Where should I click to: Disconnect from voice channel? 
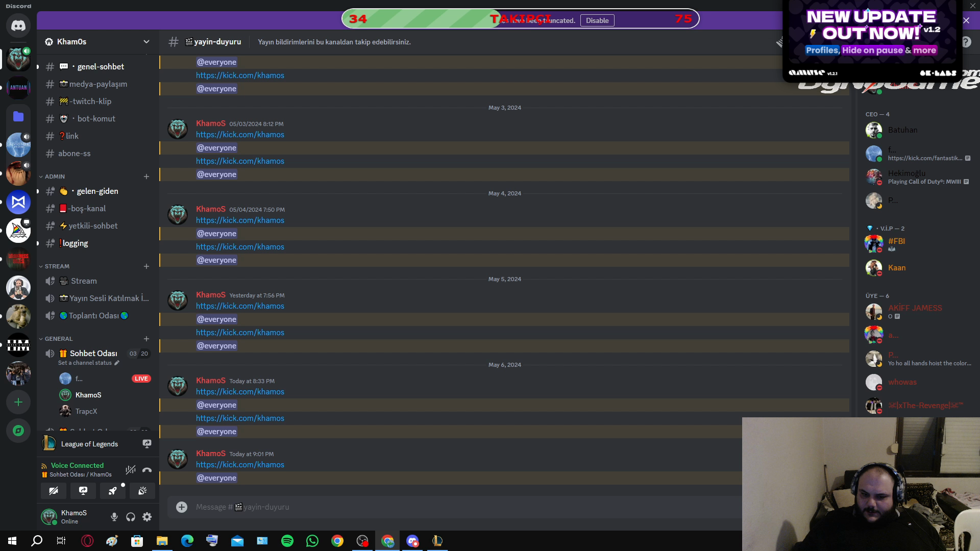(147, 470)
